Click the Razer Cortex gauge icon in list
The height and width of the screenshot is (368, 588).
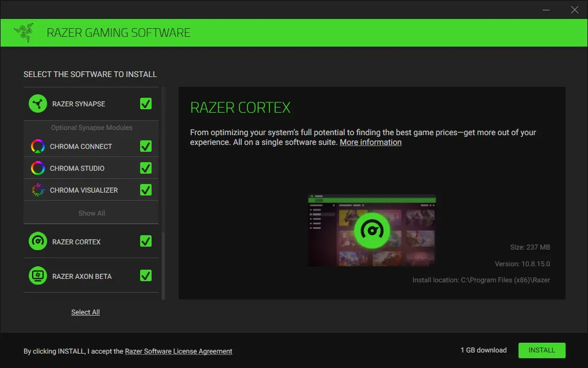[38, 241]
